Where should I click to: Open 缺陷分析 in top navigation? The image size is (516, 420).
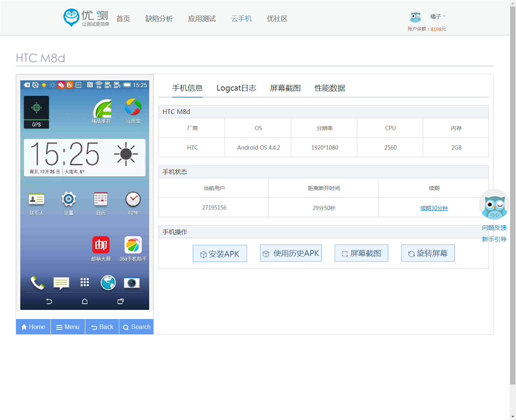click(x=159, y=19)
